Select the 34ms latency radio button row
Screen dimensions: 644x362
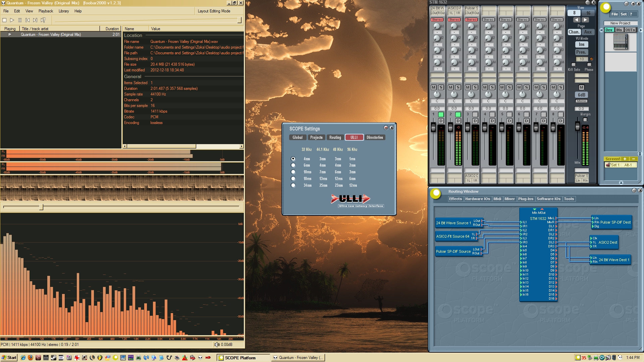[293, 185]
